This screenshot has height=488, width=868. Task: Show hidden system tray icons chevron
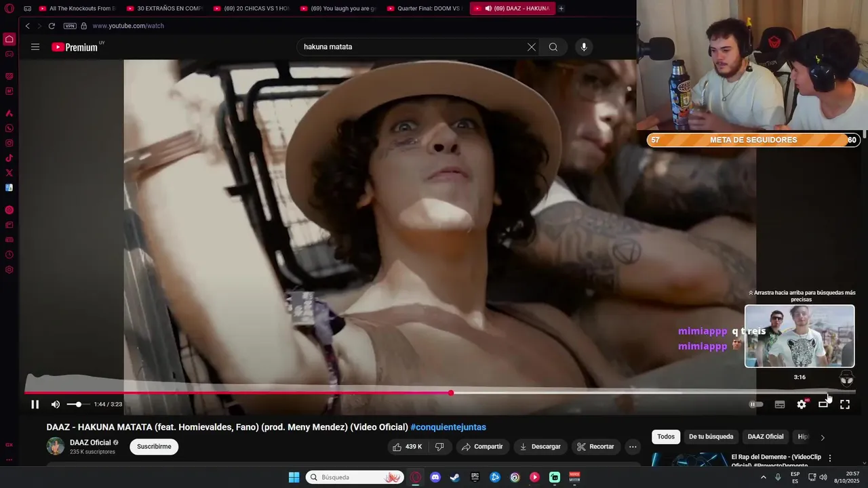(x=763, y=477)
